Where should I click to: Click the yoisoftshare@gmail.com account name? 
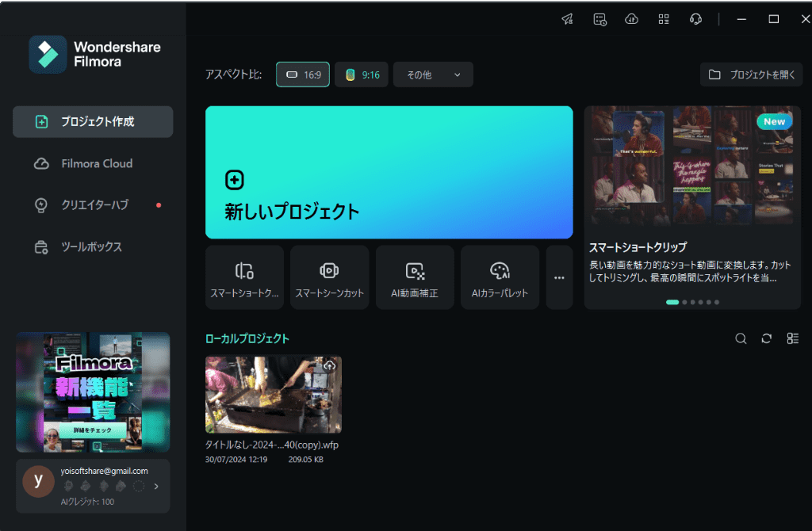(104, 471)
